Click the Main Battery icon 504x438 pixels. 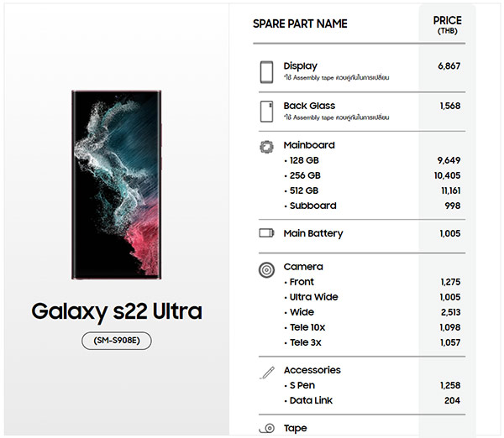pos(266,232)
